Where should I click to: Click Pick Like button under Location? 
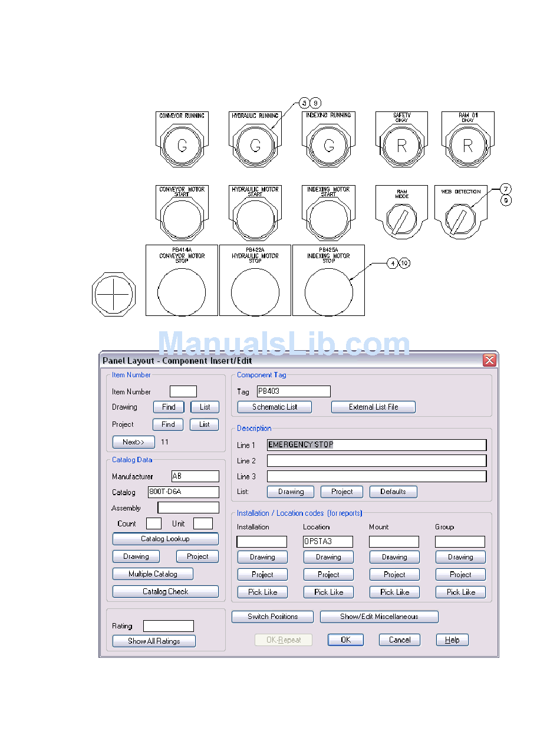[x=328, y=592]
